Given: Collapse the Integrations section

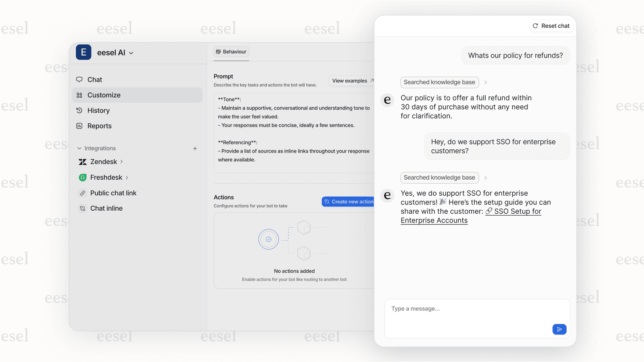Looking at the screenshot, I should (x=79, y=148).
